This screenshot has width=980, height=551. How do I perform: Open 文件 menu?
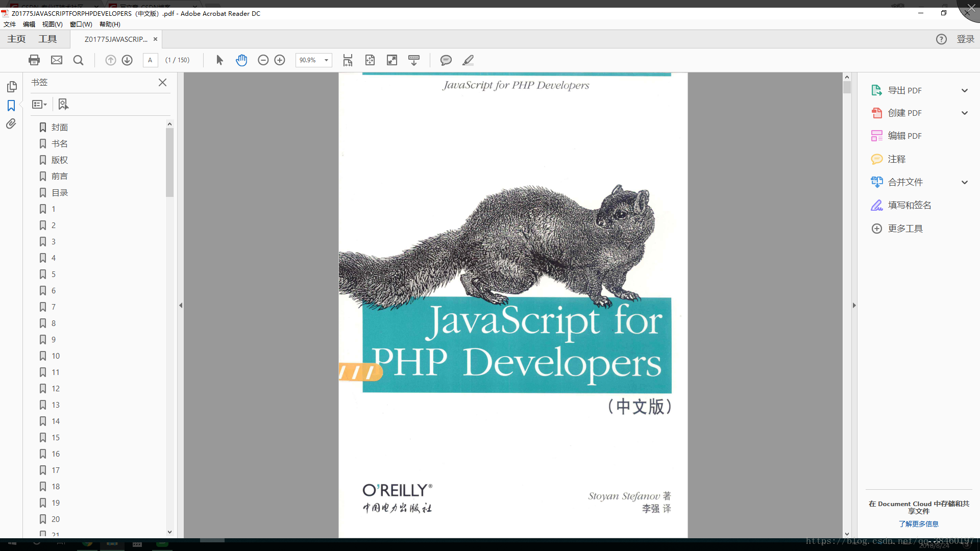click(x=10, y=24)
